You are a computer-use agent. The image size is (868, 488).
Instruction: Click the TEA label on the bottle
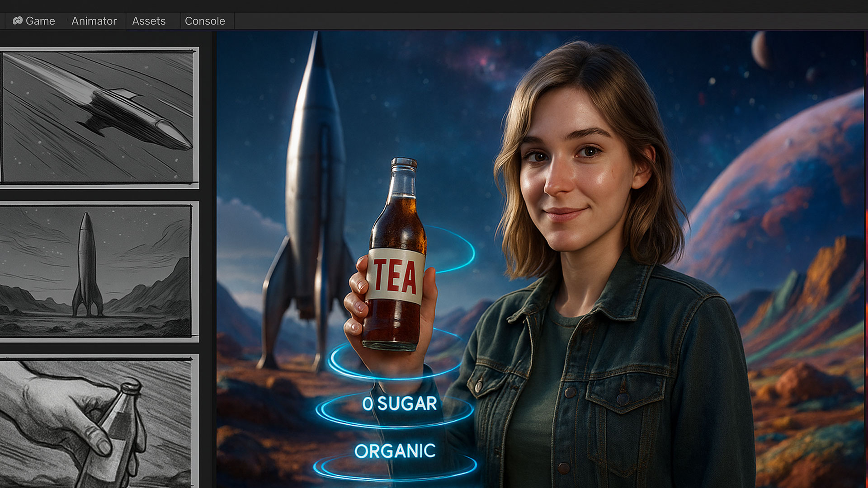click(x=395, y=276)
